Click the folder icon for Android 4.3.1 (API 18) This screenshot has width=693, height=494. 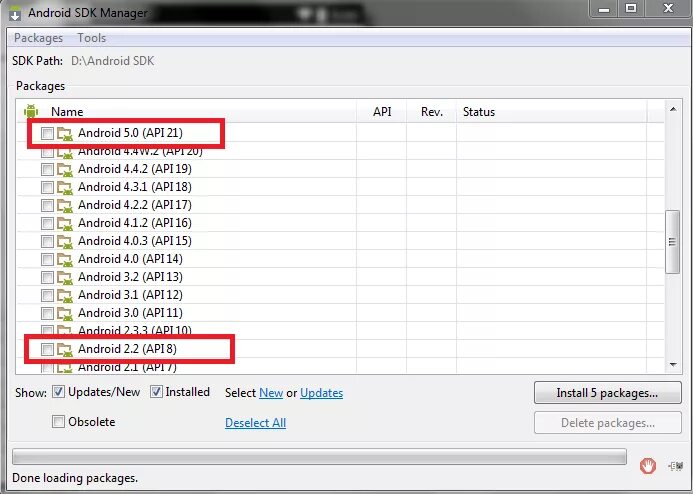65,187
